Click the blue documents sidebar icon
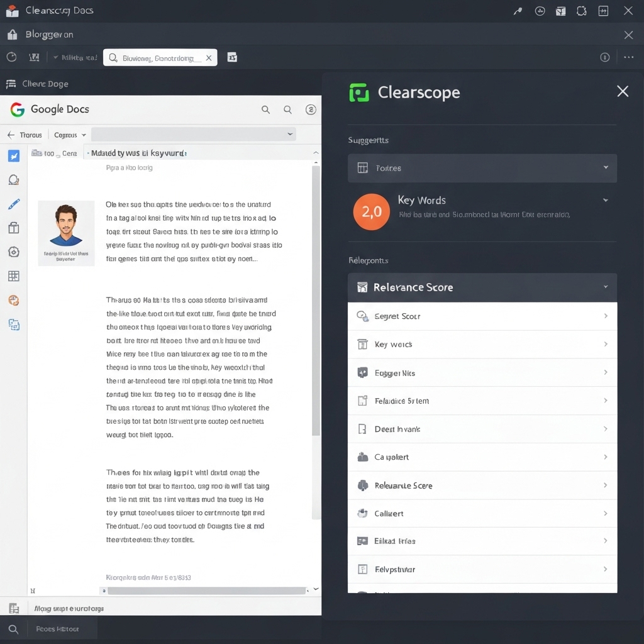Viewport: 644px width, 644px height. tap(14, 325)
